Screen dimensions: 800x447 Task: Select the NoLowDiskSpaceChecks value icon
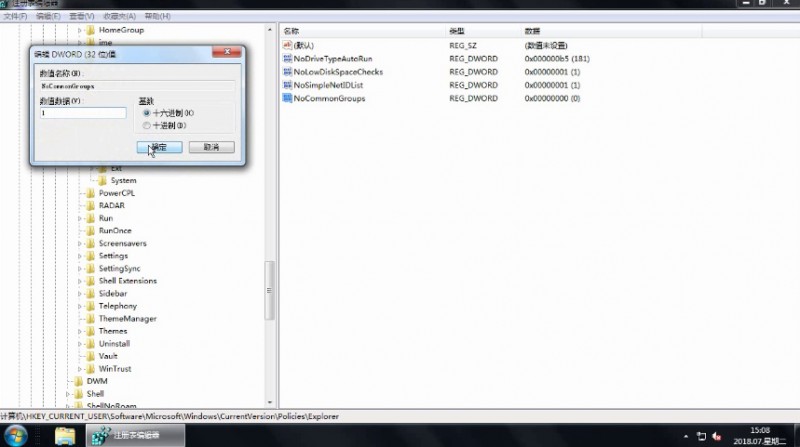[287, 72]
